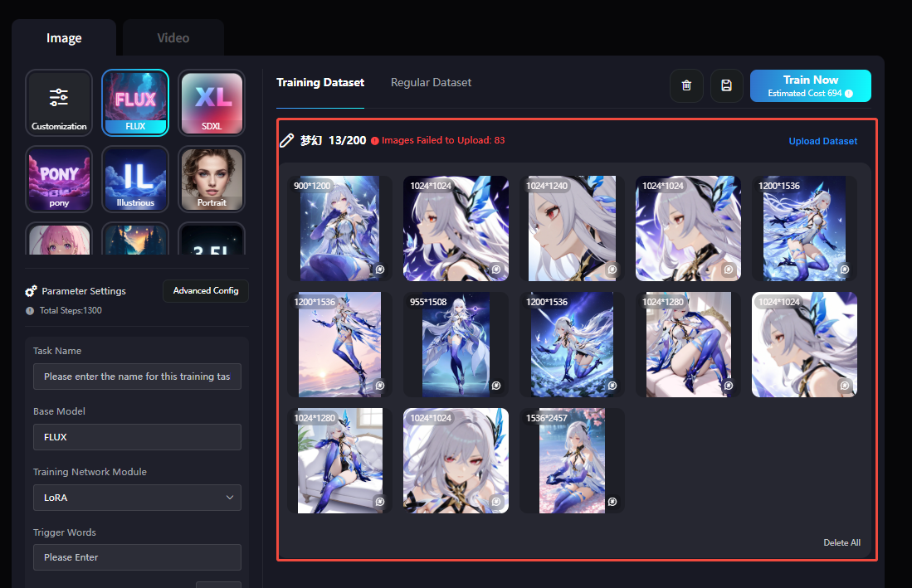Open tag icon on 900*1200 image
912x588 pixels.
point(380,270)
